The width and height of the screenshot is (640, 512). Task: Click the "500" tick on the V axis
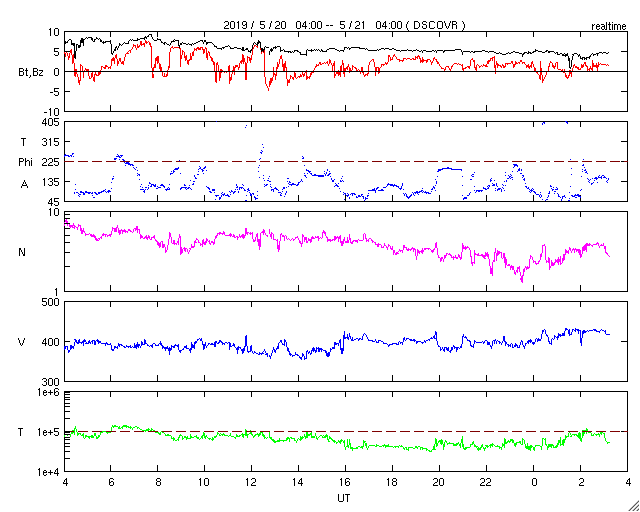(x=51, y=302)
